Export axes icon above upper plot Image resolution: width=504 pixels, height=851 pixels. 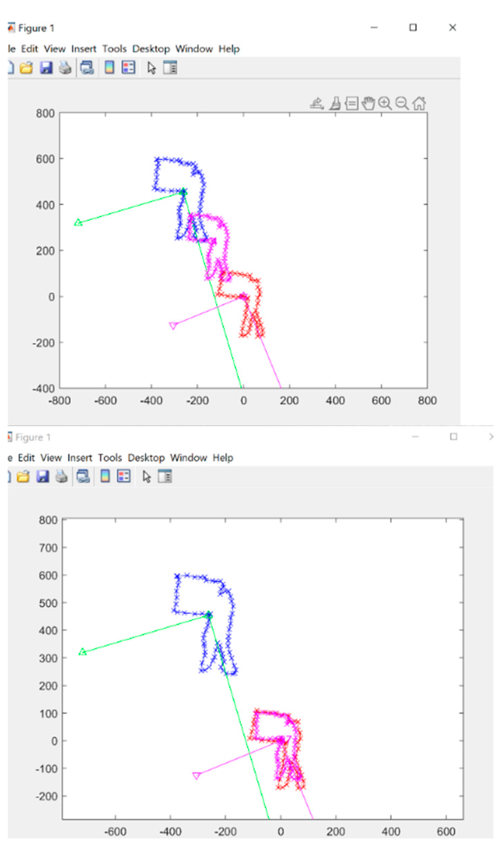click(317, 103)
